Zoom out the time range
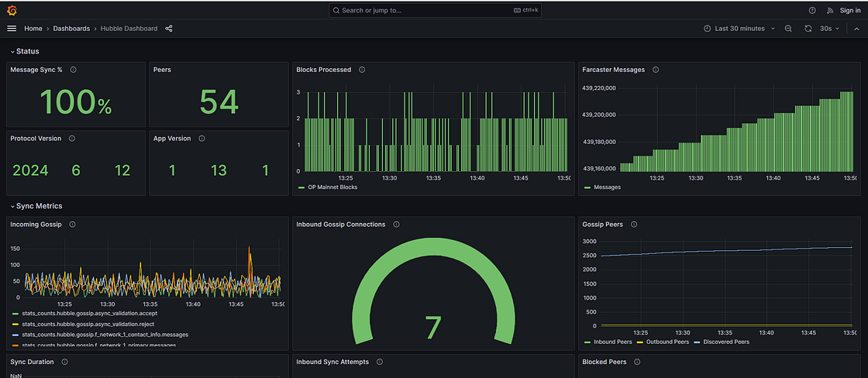868x378 pixels. coord(788,29)
